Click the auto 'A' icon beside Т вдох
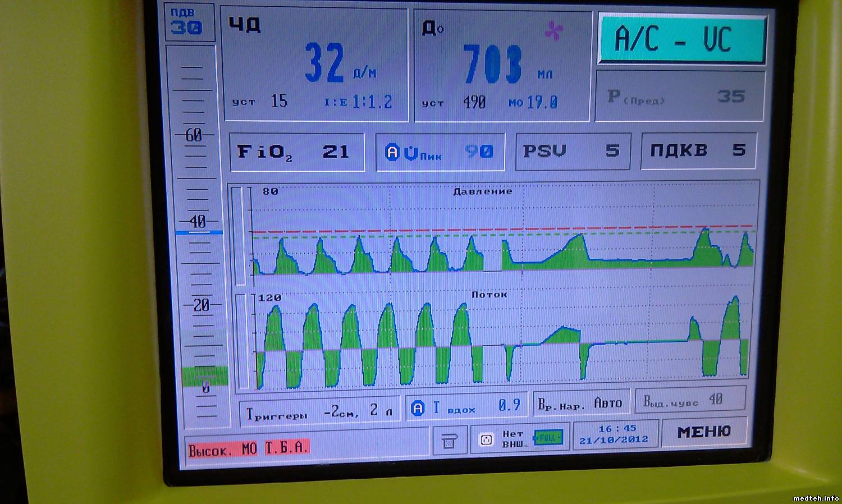The image size is (842, 504). tap(418, 408)
